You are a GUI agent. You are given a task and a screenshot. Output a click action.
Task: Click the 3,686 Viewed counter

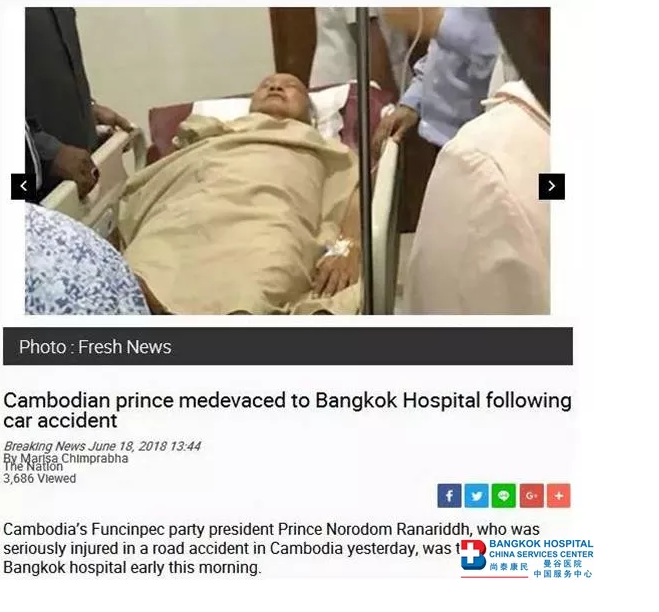pyautogui.click(x=40, y=478)
